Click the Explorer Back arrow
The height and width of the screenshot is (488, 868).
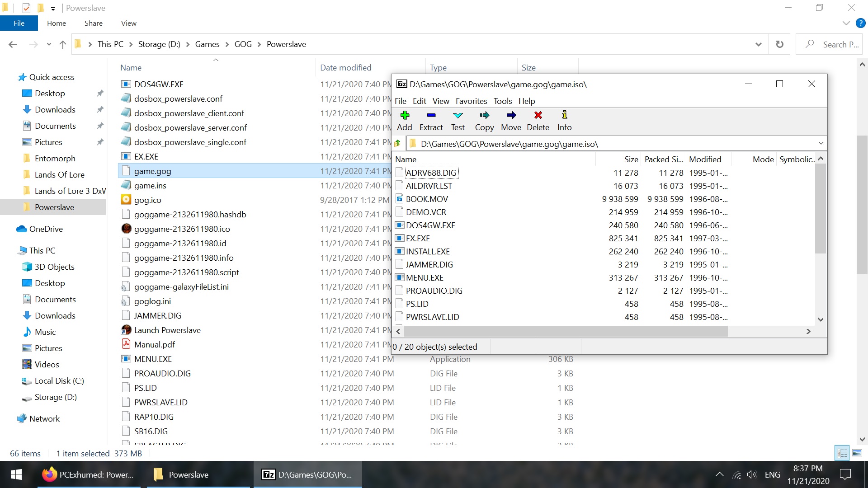(x=13, y=44)
